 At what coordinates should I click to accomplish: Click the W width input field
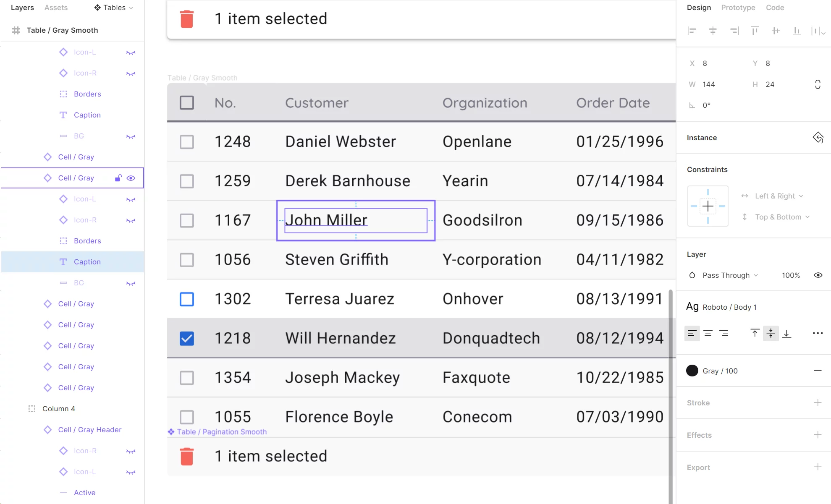coord(710,84)
